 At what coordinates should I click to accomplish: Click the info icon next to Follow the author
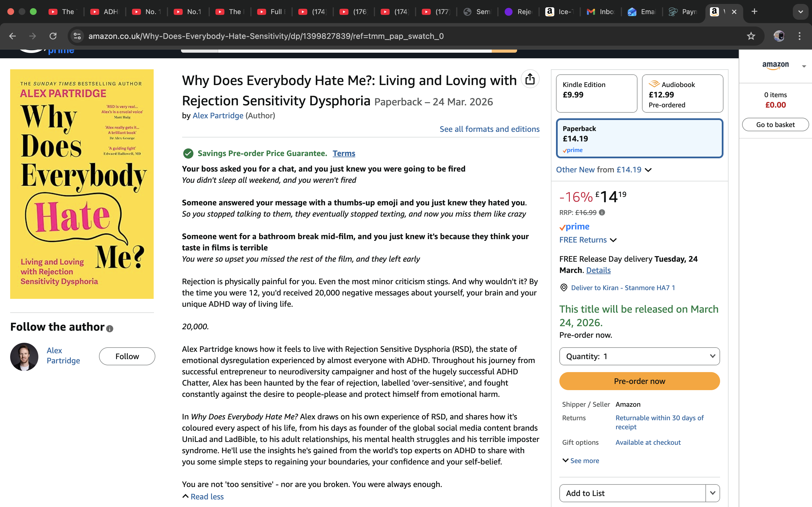tap(110, 329)
